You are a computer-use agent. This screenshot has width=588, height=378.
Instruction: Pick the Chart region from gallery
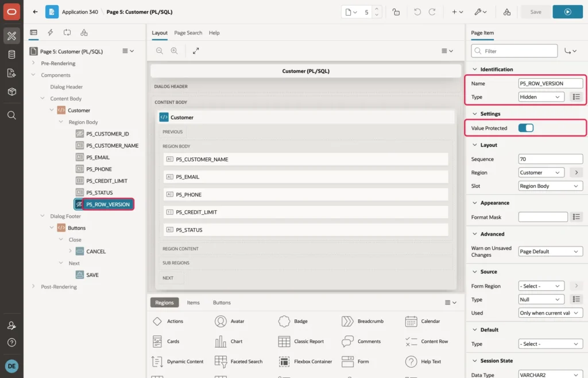click(x=229, y=341)
